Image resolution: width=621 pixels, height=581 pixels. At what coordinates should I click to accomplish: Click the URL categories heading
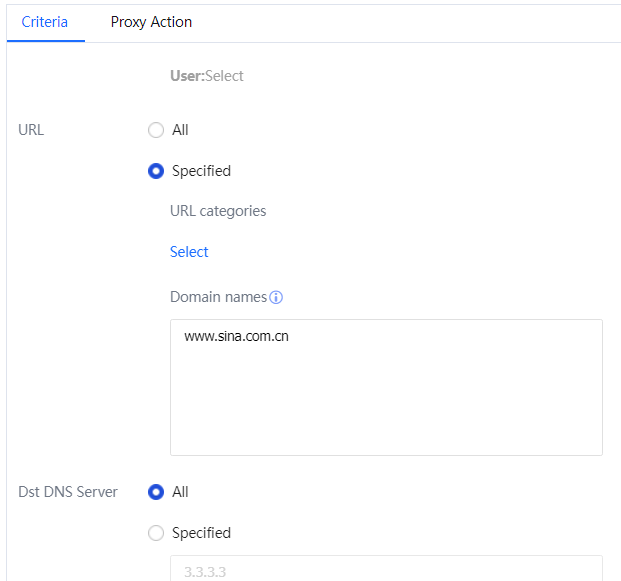[218, 211]
